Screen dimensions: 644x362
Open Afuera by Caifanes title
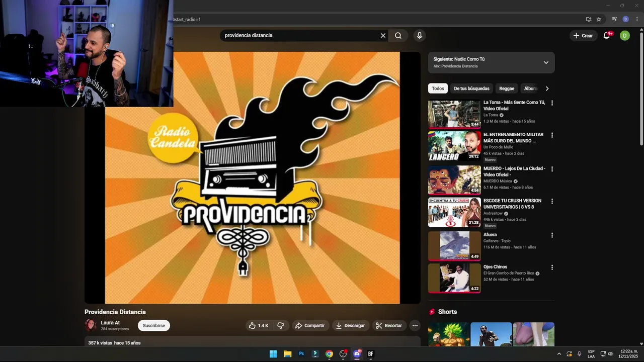(x=490, y=235)
